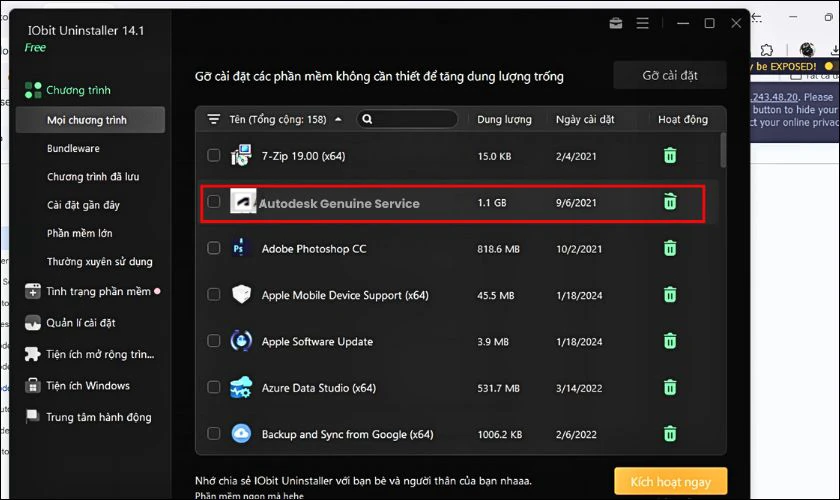The image size is (840, 500).
Task: Tick the checkbox for Azure Data Studio
Action: (x=213, y=387)
